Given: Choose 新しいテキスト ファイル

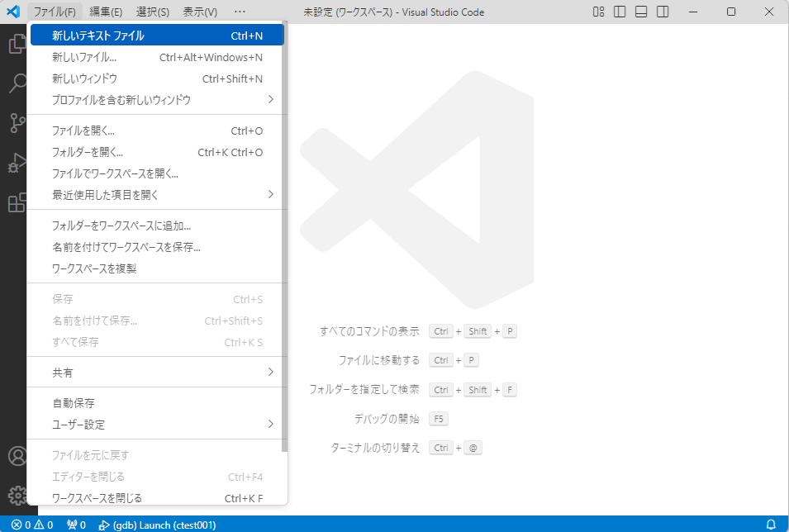Looking at the screenshot, I should point(157,36).
